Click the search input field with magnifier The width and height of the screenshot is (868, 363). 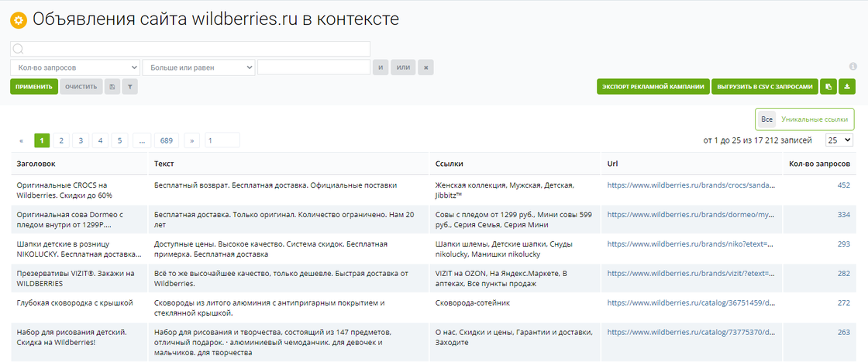click(x=191, y=49)
